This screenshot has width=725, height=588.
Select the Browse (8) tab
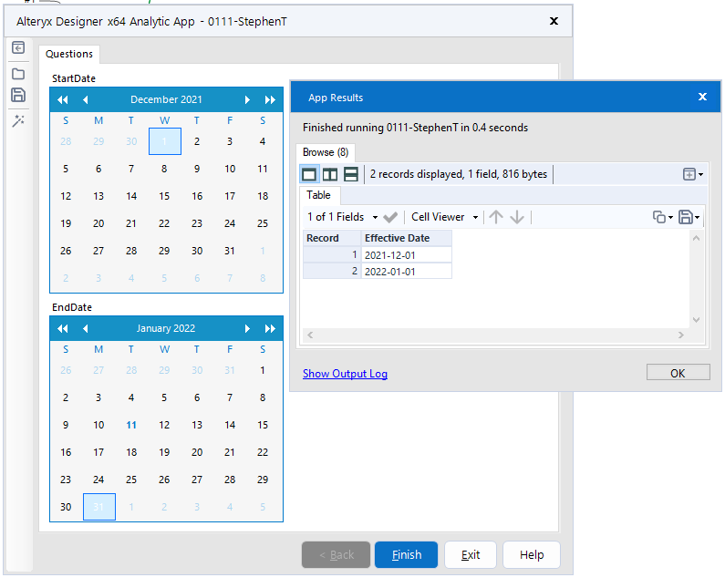click(325, 152)
